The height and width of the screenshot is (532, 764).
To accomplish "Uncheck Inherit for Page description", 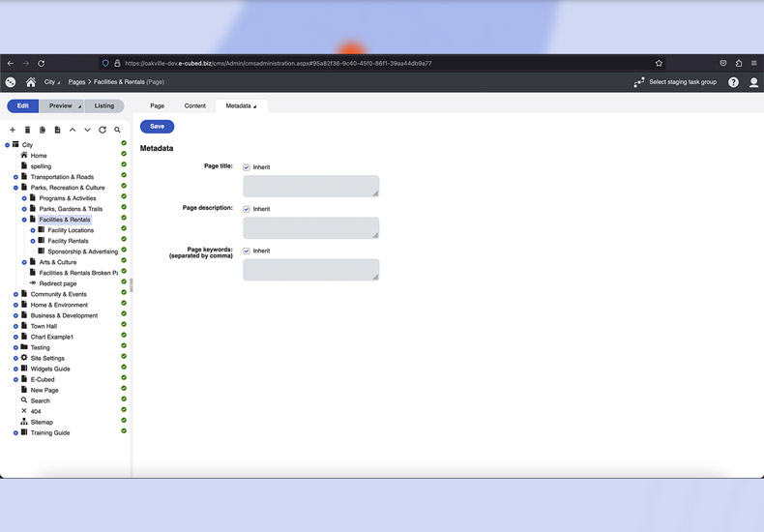I will point(247,209).
